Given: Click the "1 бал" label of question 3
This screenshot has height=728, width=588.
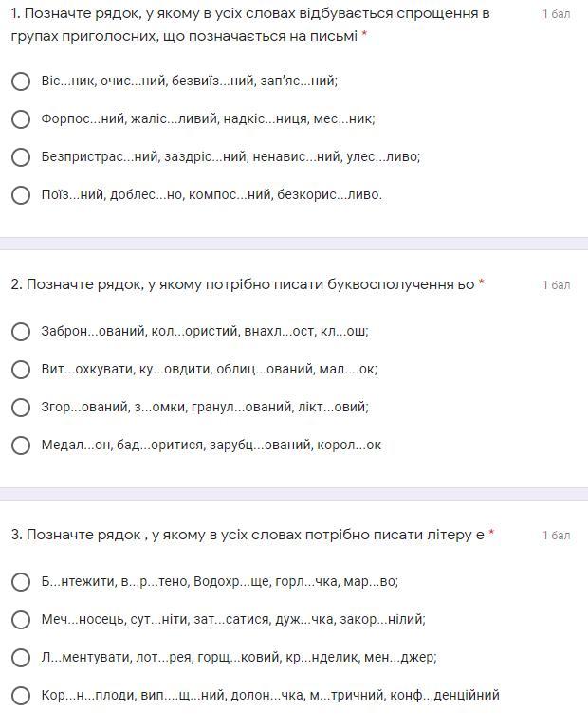Looking at the screenshot, I should [556, 536].
